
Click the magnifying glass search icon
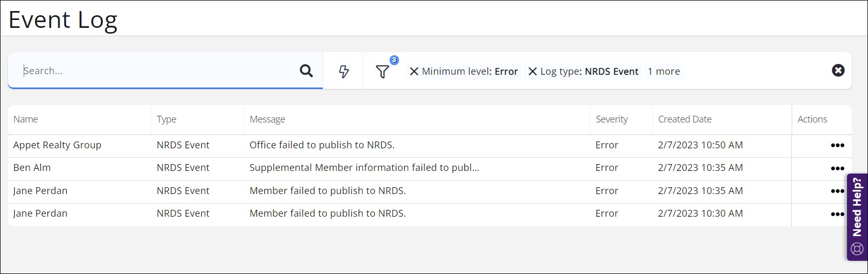click(x=306, y=71)
